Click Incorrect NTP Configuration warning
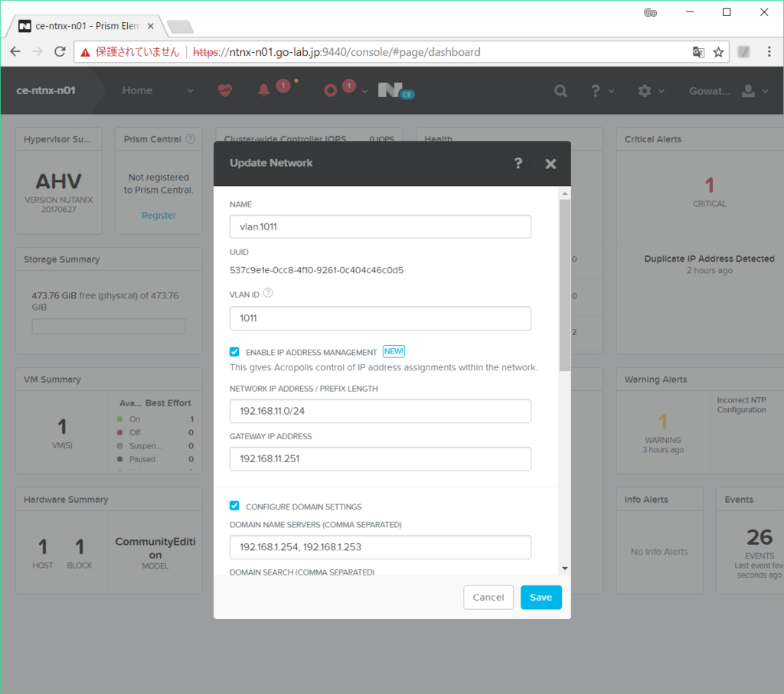 coord(741,405)
